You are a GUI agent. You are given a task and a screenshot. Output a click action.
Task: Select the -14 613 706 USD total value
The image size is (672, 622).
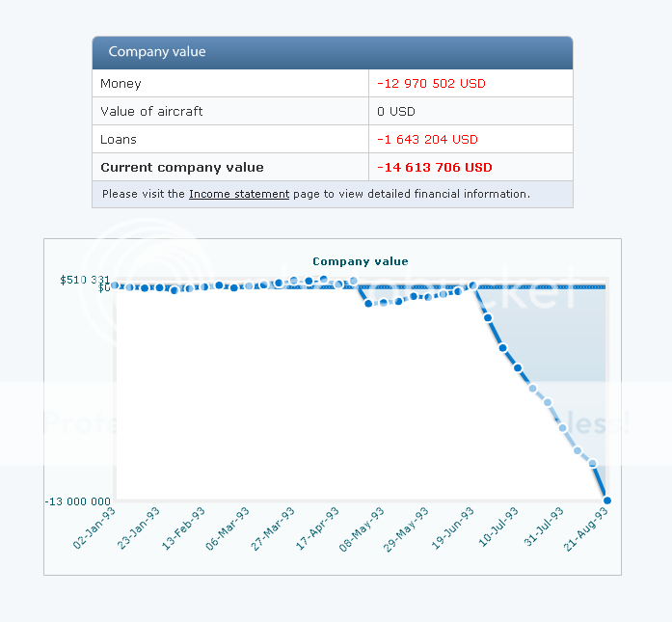(435, 168)
